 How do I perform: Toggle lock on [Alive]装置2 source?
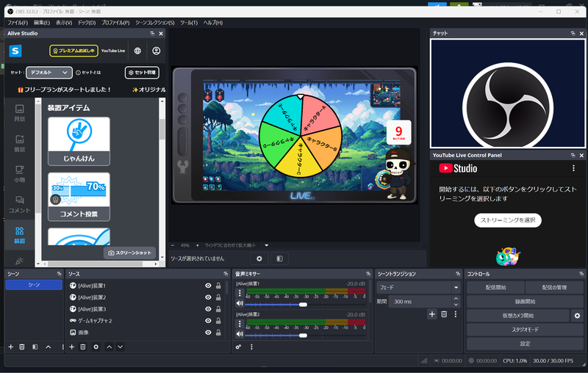click(x=218, y=297)
